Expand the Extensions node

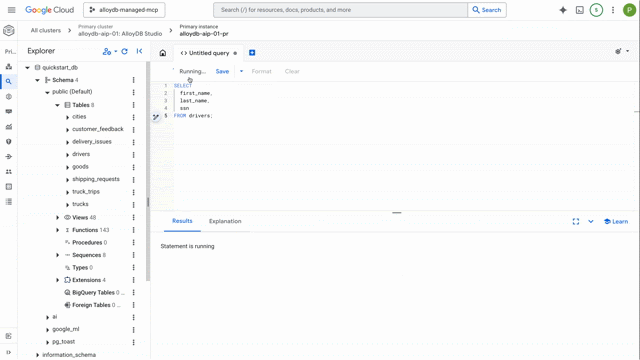coord(57,280)
